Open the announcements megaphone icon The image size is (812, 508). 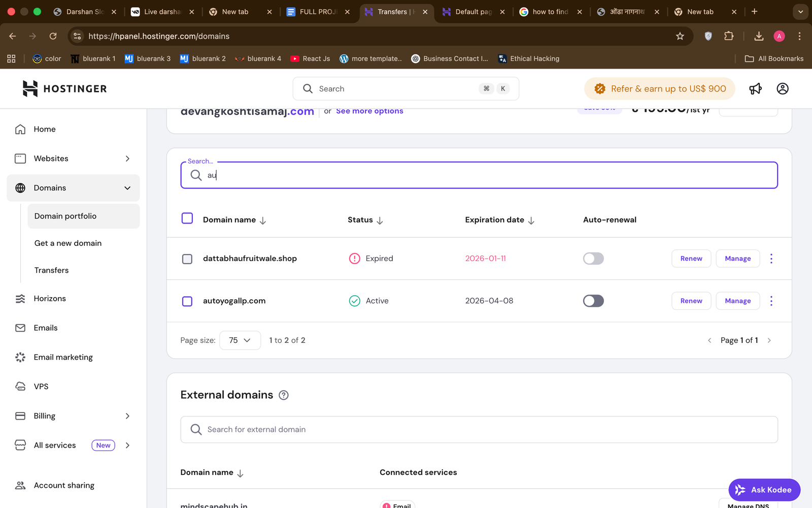(755, 89)
